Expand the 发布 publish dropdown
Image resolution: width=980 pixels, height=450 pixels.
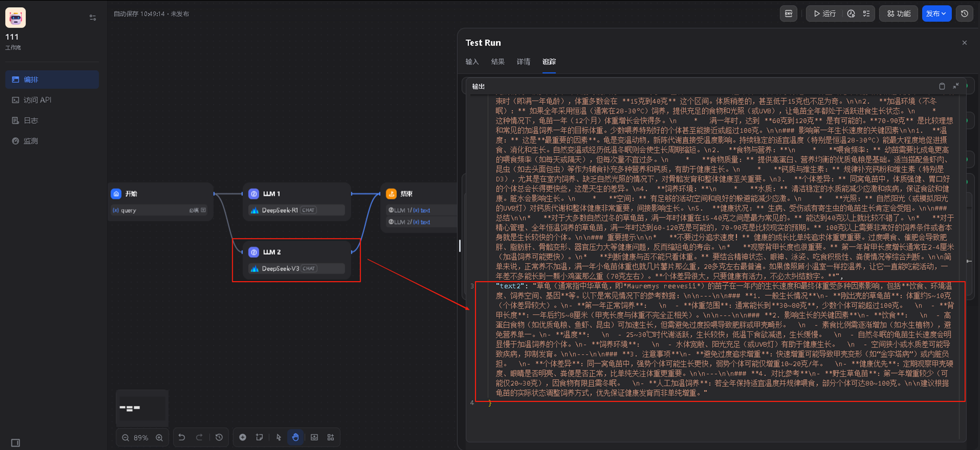(x=936, y=13)
